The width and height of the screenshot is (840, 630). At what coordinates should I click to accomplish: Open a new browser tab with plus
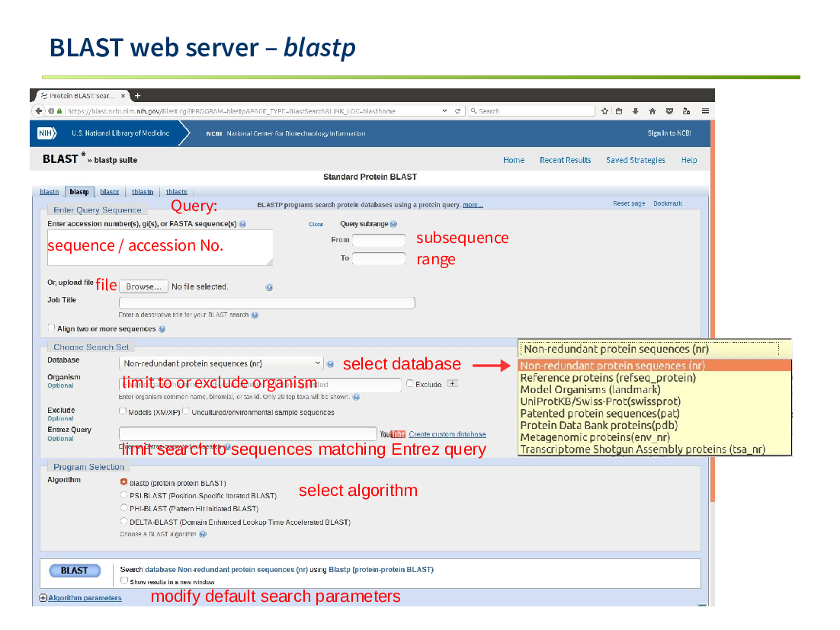point(138,96)
